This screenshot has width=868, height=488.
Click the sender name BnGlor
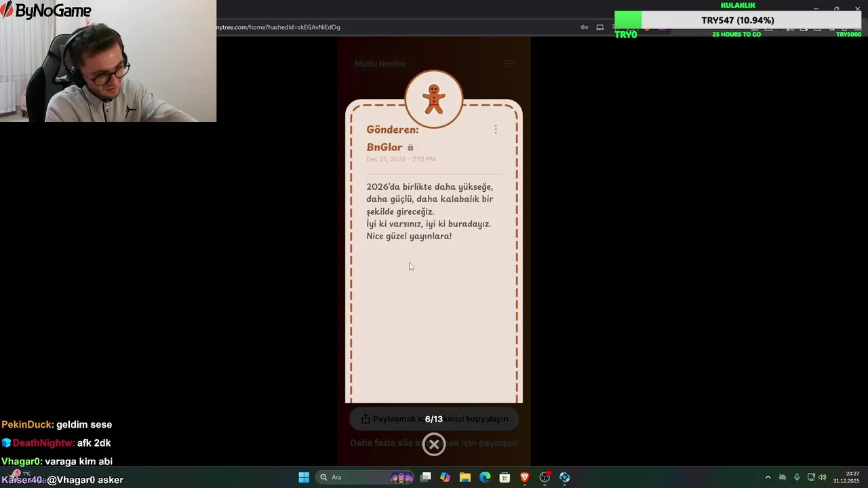click(384, 147)
